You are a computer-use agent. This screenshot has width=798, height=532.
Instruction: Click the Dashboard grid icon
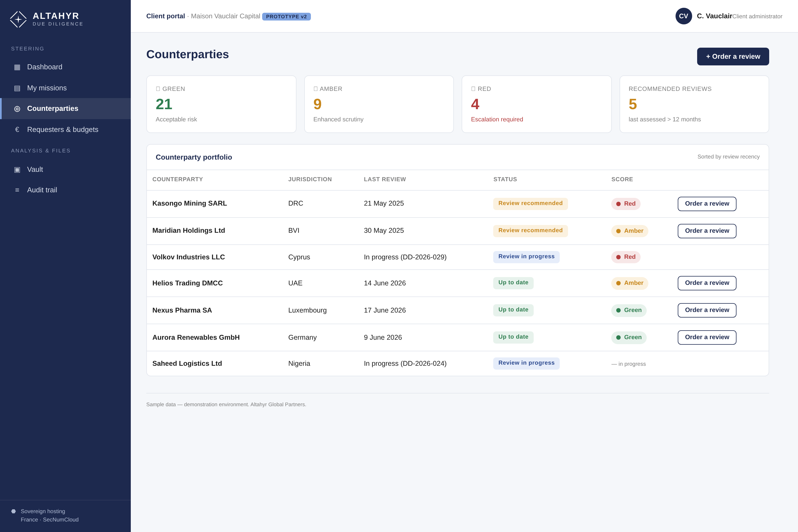coord(17,67)
